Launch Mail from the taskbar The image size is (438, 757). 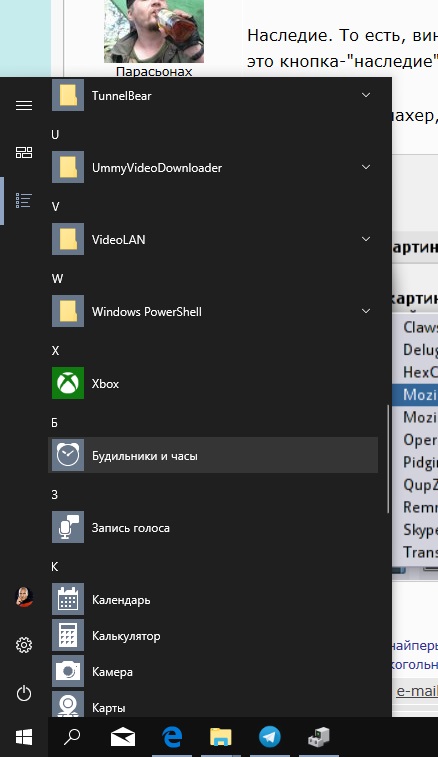tap(123, 737)
